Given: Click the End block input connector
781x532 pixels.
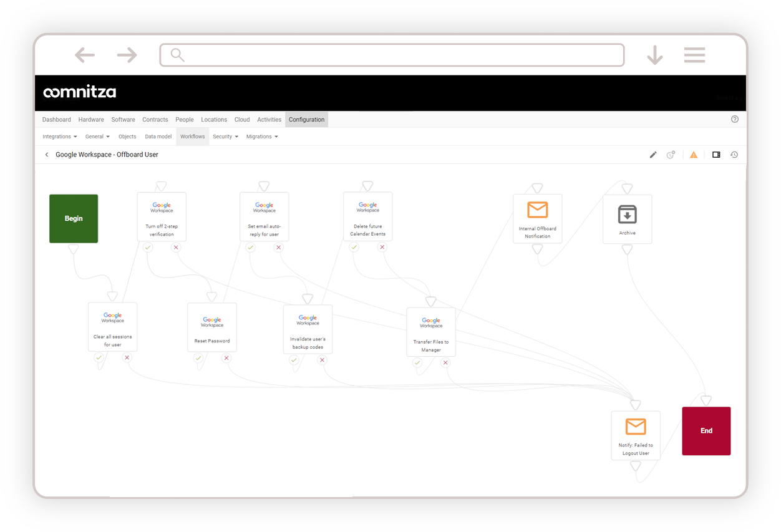Looking at the screenshot, I should click(x=706, y=400).
